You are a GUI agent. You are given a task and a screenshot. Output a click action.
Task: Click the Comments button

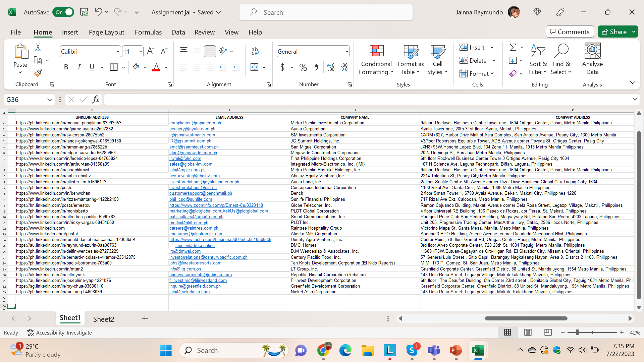click(570, 32)
